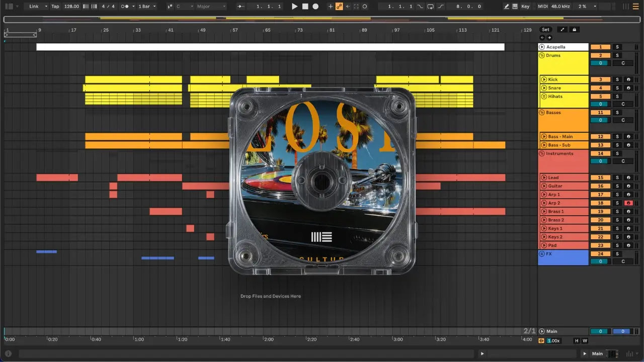Click the Lock Envelopes padlock icon
Screen dimensions: 644x362
[574, 30]
